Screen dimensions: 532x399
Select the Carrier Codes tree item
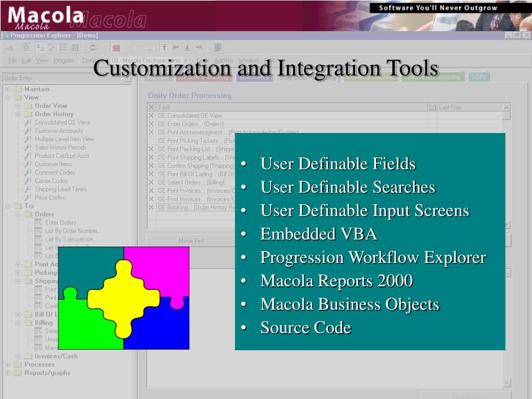pos(51,181)
